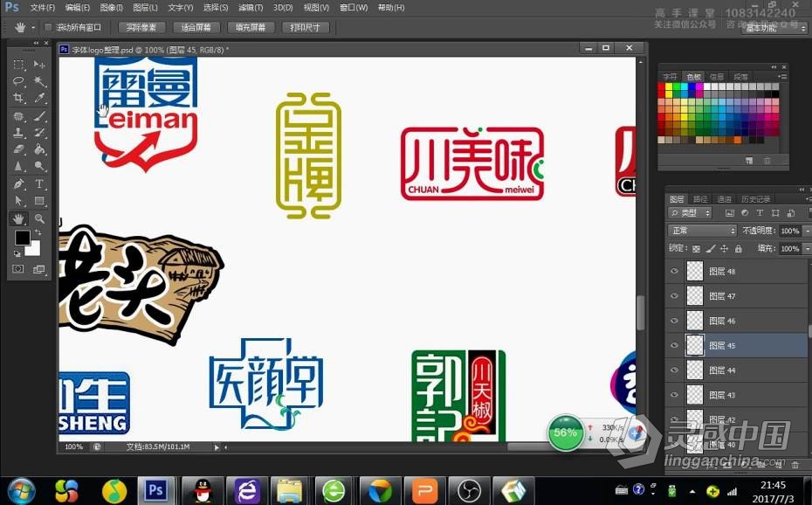812x505 pixels.
Task: Toggle Quick Mask mode
Action: coord(18,269)
